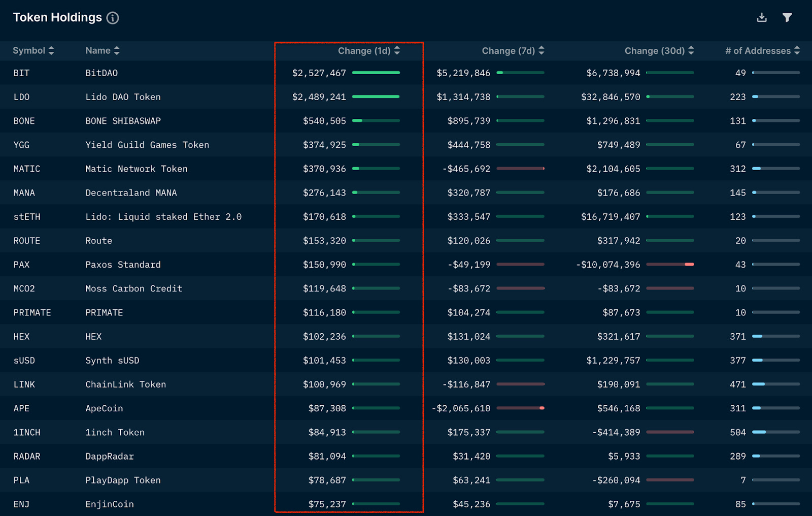Click the name ApeCoin

[104, 408]
